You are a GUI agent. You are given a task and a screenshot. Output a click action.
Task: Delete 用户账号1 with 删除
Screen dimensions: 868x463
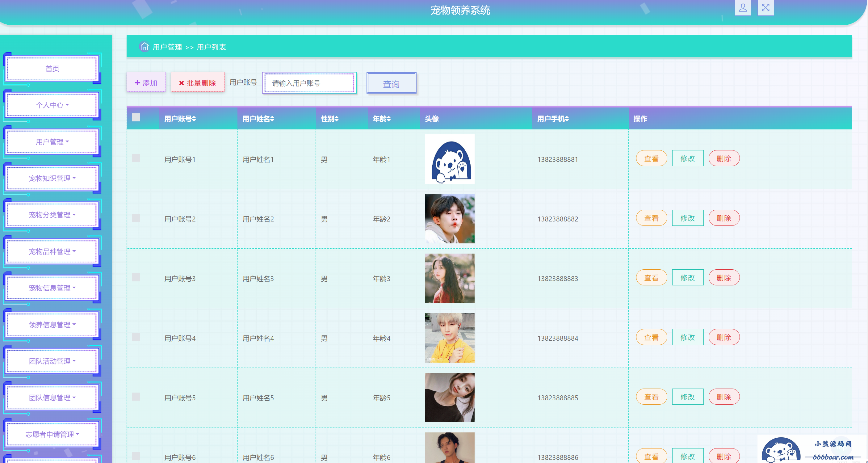click(x=724, y=158)
